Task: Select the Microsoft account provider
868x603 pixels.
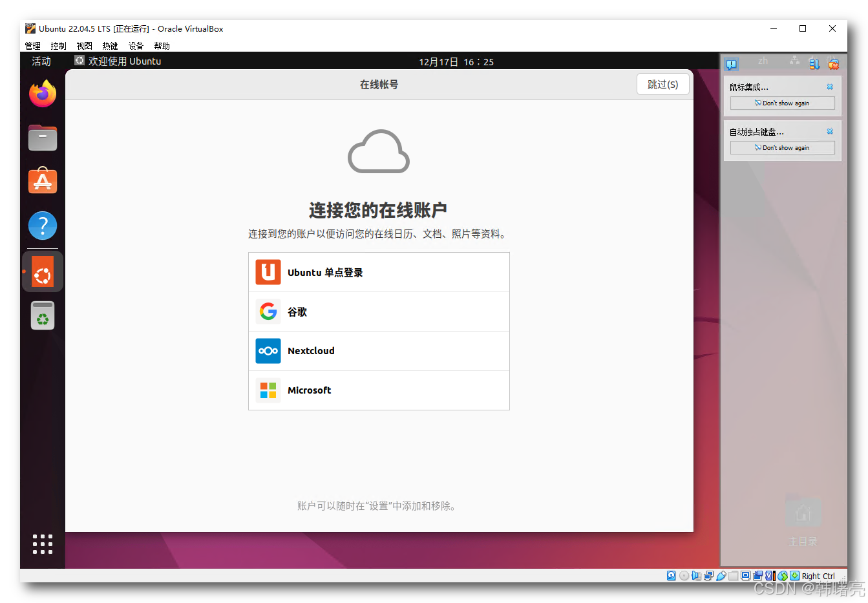Action: coord(379,390)
